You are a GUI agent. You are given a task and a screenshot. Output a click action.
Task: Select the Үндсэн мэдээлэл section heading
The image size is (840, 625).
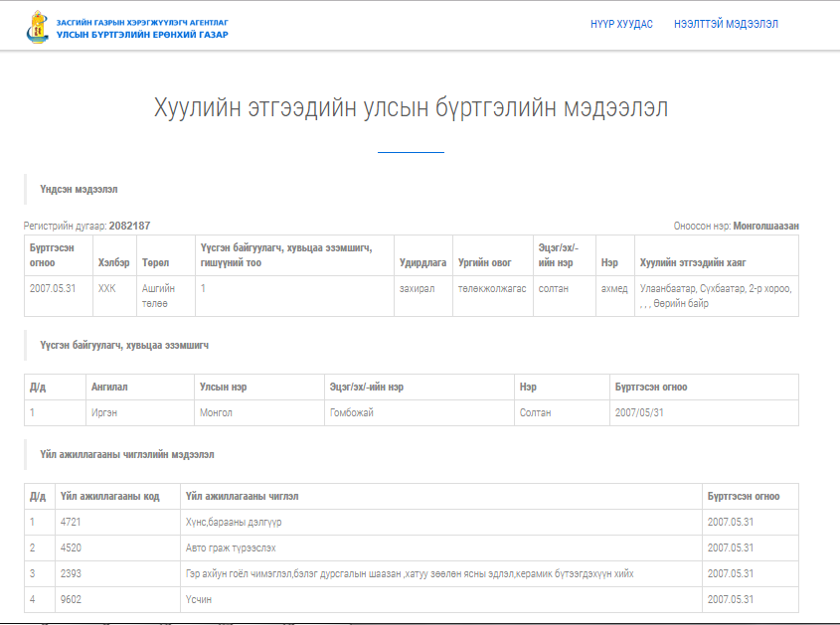[x=79, y=189]
